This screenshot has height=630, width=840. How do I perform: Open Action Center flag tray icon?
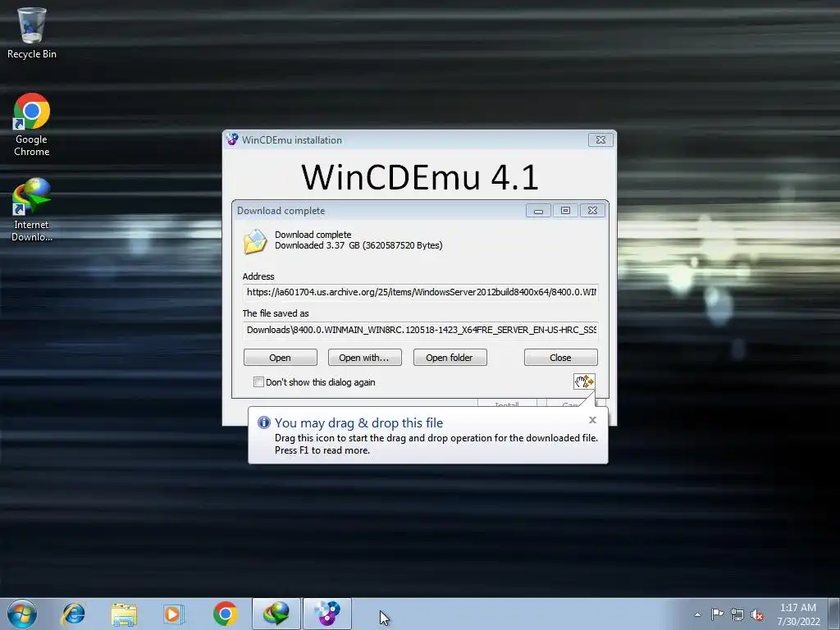click(717, 614)
